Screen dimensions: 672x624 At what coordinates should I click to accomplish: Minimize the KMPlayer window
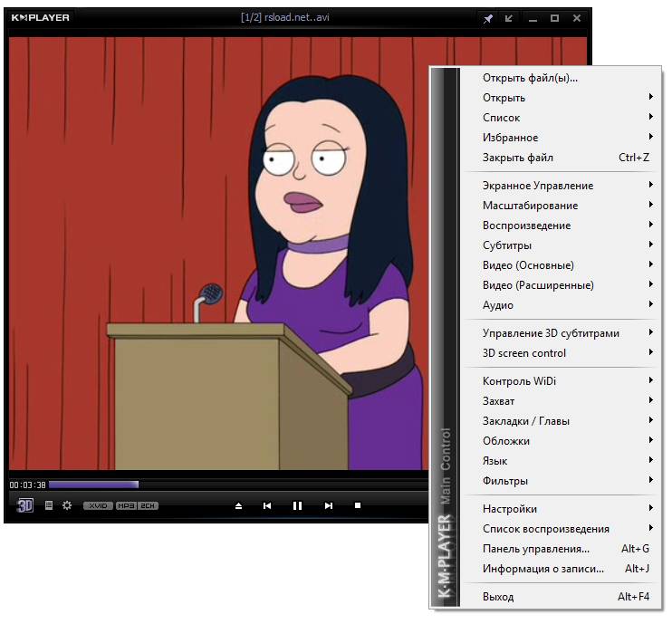533,19
